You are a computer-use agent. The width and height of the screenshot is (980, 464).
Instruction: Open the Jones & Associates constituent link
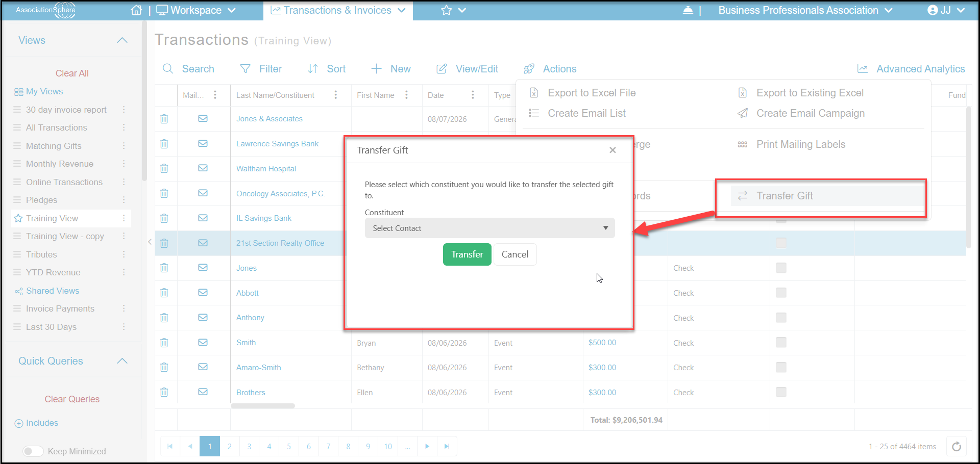[269, 119]
